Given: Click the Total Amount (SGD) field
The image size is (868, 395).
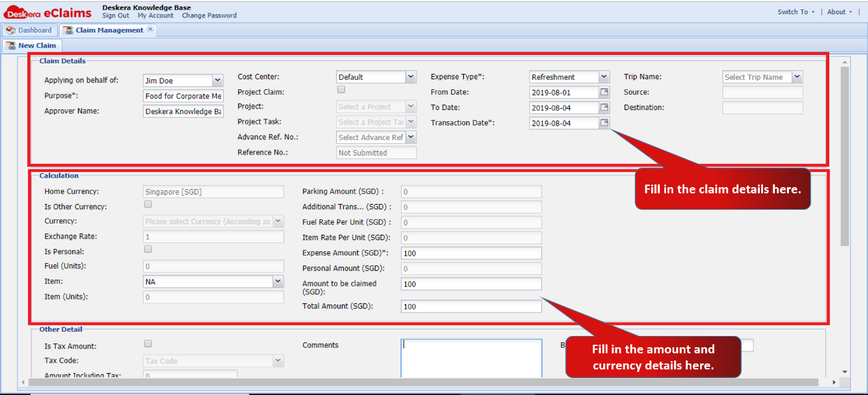Looking at the screenshot, I should [x=471, y=306].
